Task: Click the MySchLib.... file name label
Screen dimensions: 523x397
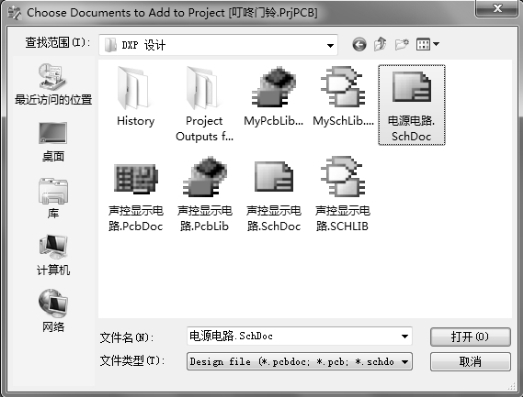Action: [343, 121]
